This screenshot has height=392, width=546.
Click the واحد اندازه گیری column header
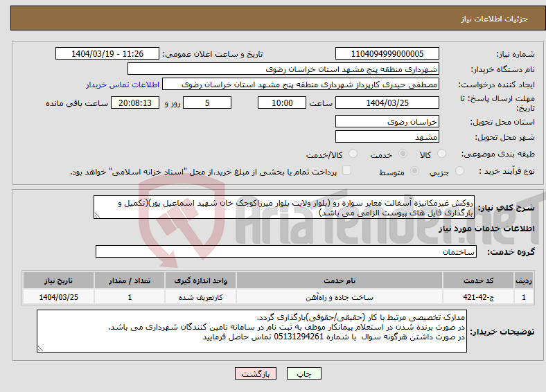[x=200, y=280]
